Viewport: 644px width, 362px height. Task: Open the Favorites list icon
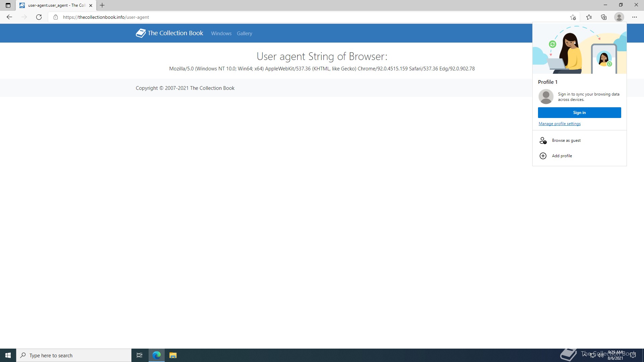(589, 17)
